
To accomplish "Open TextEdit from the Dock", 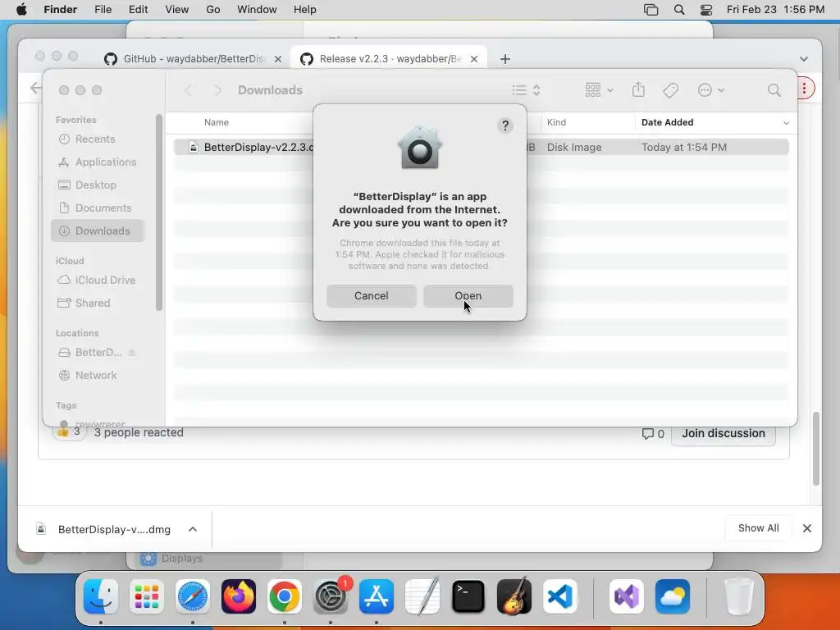I will coord(422,596).
